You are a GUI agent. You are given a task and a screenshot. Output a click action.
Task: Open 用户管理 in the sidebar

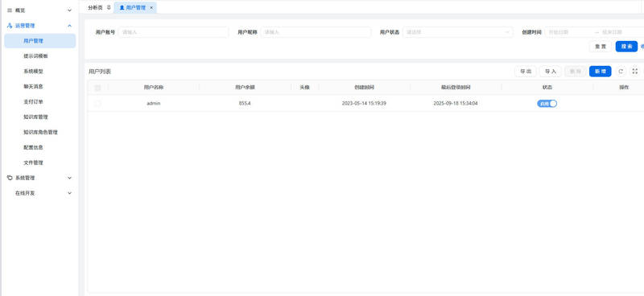(39, 41)
